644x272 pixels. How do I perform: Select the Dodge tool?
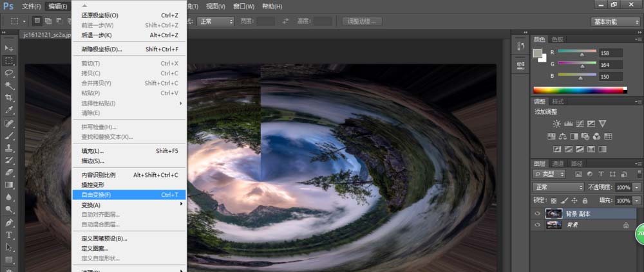click(9, 209)
